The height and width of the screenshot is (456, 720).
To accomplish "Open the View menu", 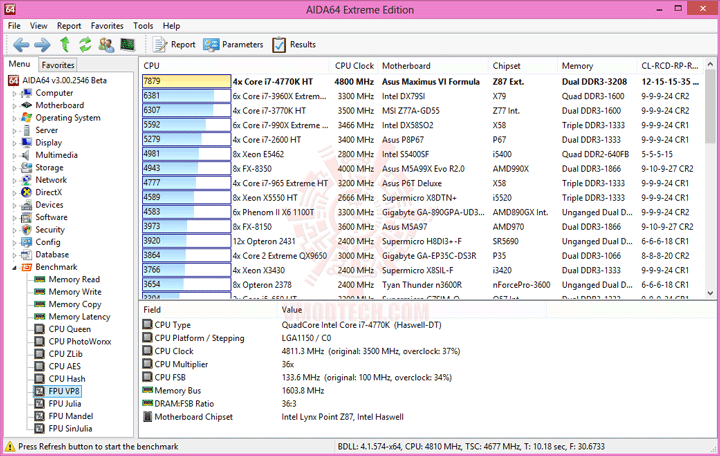I will pyautogui.click(x=39, y=26).
